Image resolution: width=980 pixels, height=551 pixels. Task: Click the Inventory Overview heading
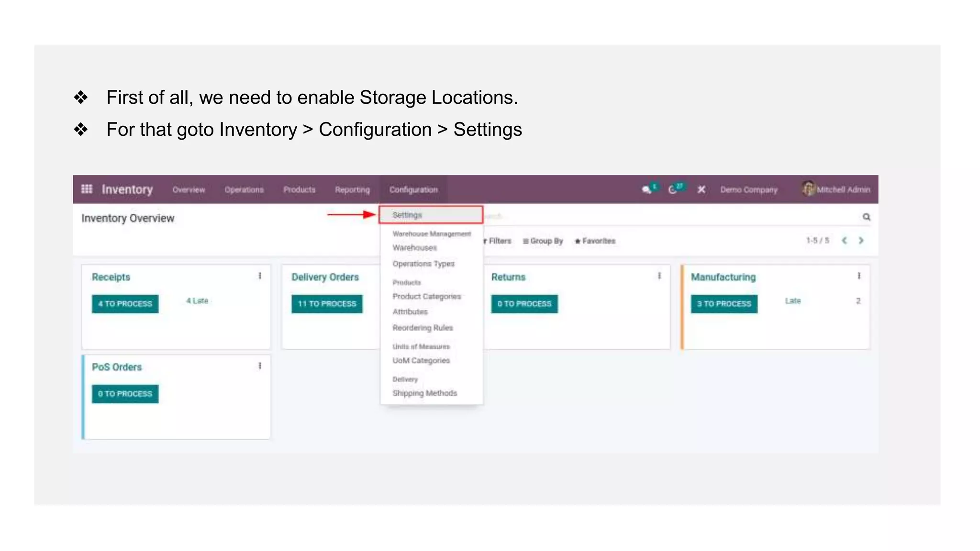[x=128, y=219]
